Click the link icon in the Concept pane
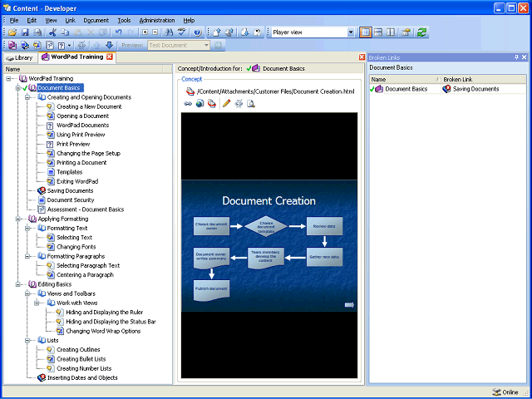Screen dimensions: 532x399 pyautogui.click(x=188, y=104)
